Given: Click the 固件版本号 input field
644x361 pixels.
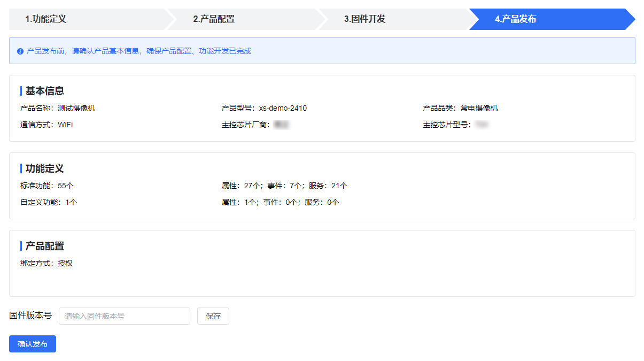Looking at the screenshot, I should pyautogui.click(x=125, y=316).
